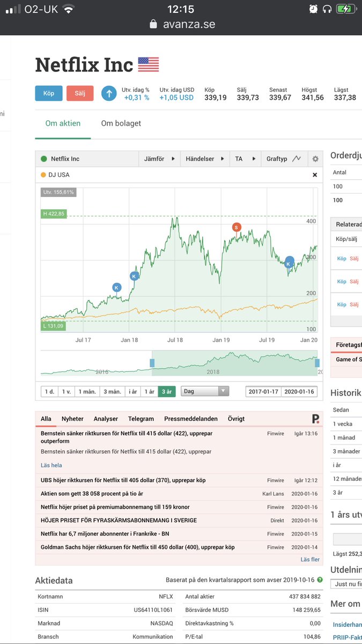Open chart settings gear icon

(315, 159)
